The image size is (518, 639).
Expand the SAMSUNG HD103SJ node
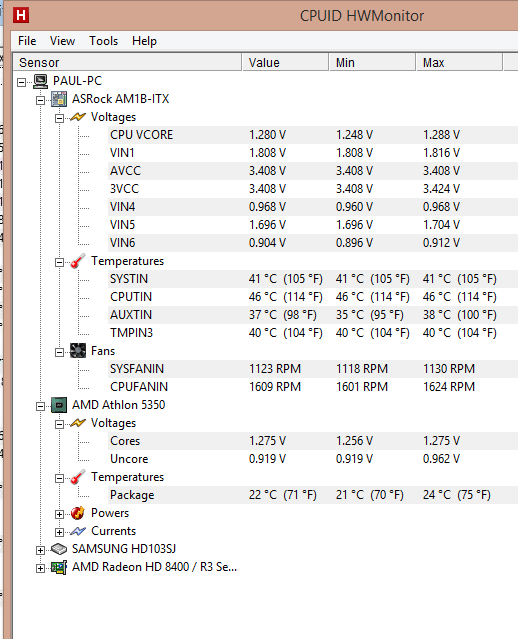(x=40, y=550)
